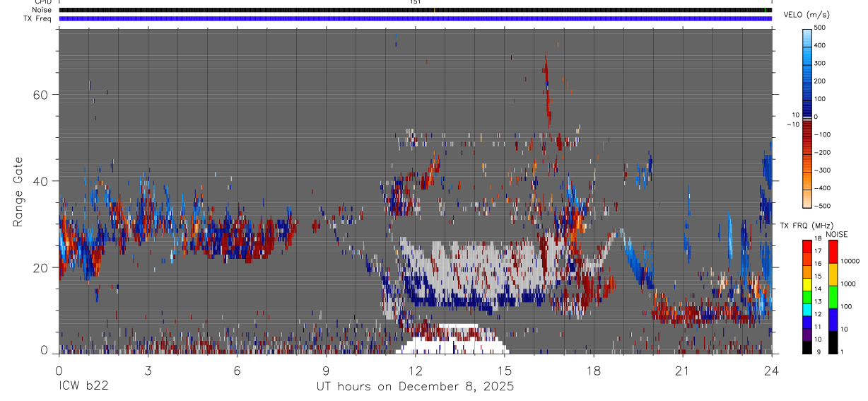Pick the green swatch in NOISE legend

pos(832,296)
